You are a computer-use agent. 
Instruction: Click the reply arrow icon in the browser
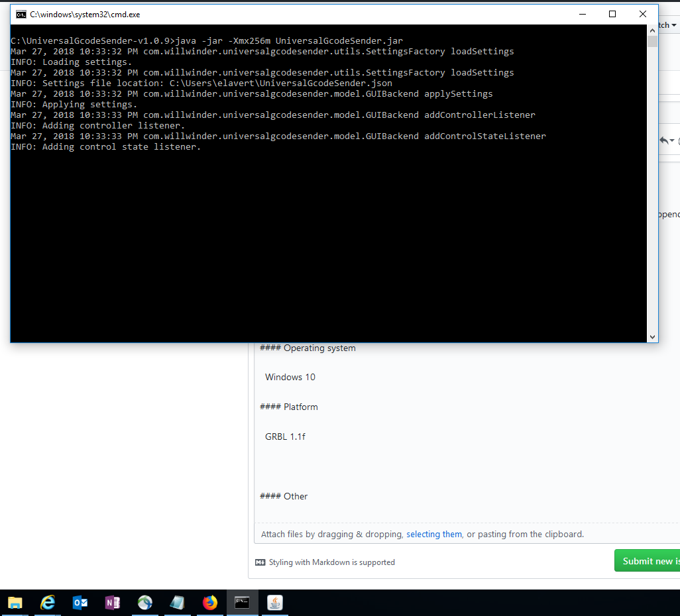point(664,140)
